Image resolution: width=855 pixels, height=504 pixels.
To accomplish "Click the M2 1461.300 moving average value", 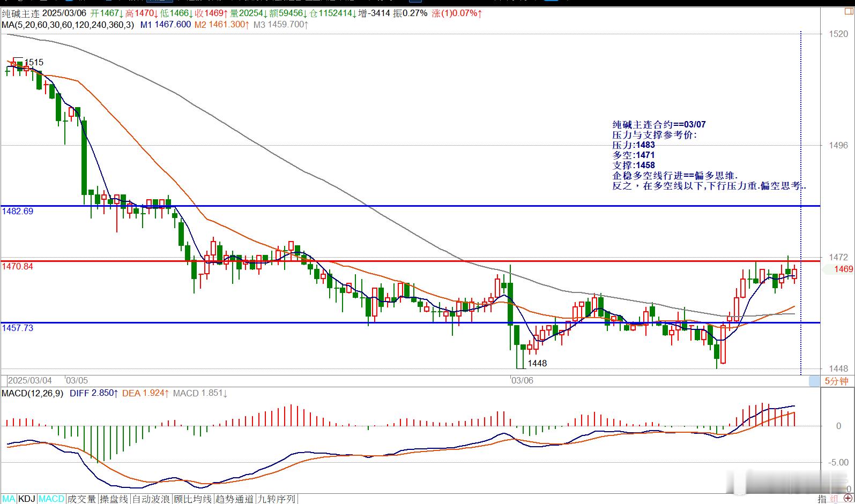I will click(x=221, y=24).
